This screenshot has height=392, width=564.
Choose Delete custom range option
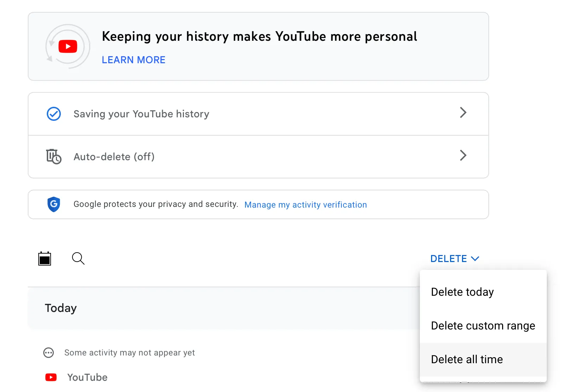point(483,326)
